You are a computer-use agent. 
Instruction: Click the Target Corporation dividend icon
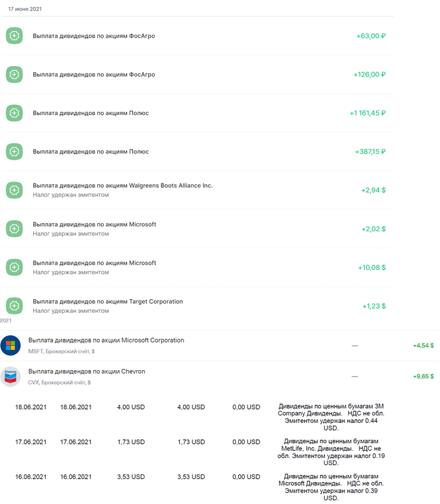(14, 306)
